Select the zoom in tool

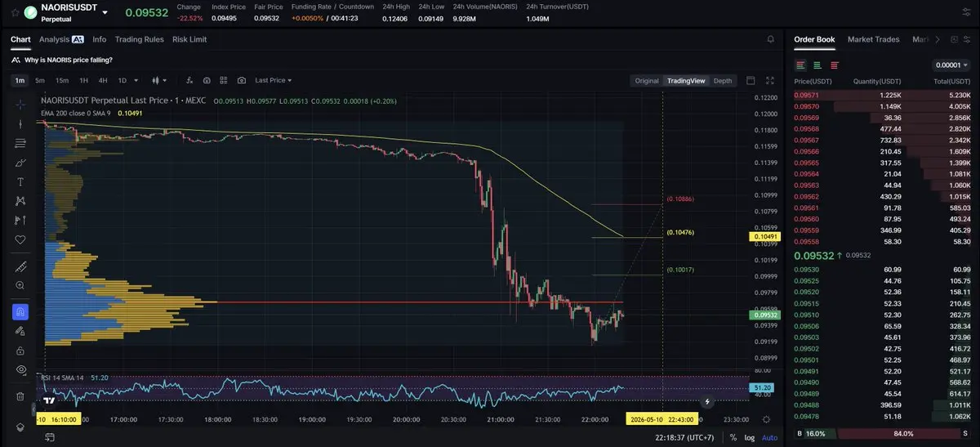21,286
